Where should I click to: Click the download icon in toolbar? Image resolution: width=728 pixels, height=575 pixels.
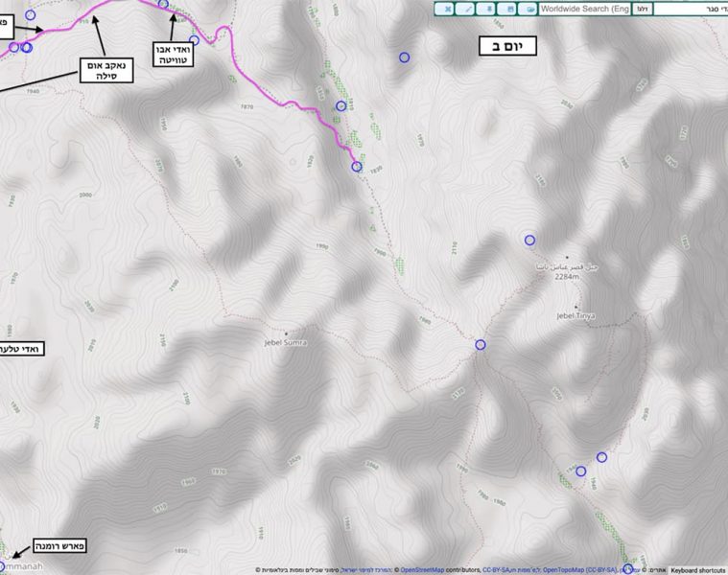click(488, 9)
